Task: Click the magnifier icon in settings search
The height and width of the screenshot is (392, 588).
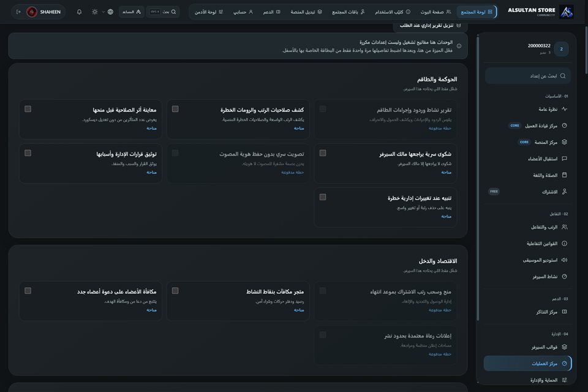Action: (x=563, y=76)
